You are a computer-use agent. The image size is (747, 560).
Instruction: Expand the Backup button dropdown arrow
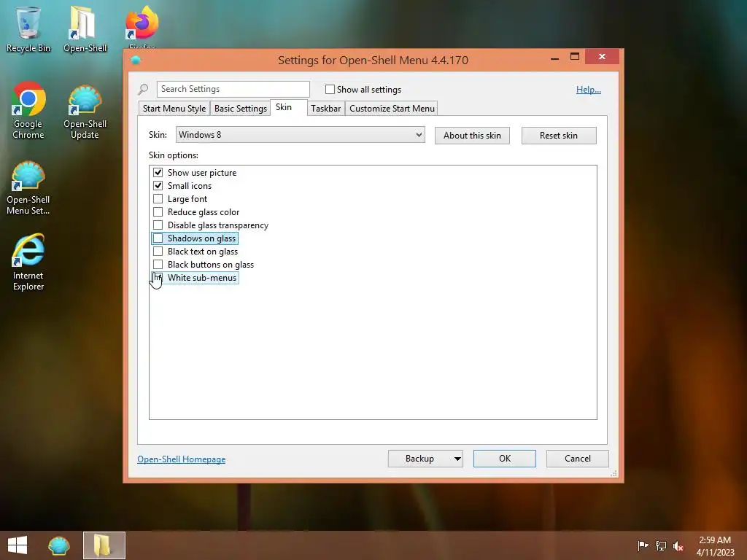pos(457,459)
